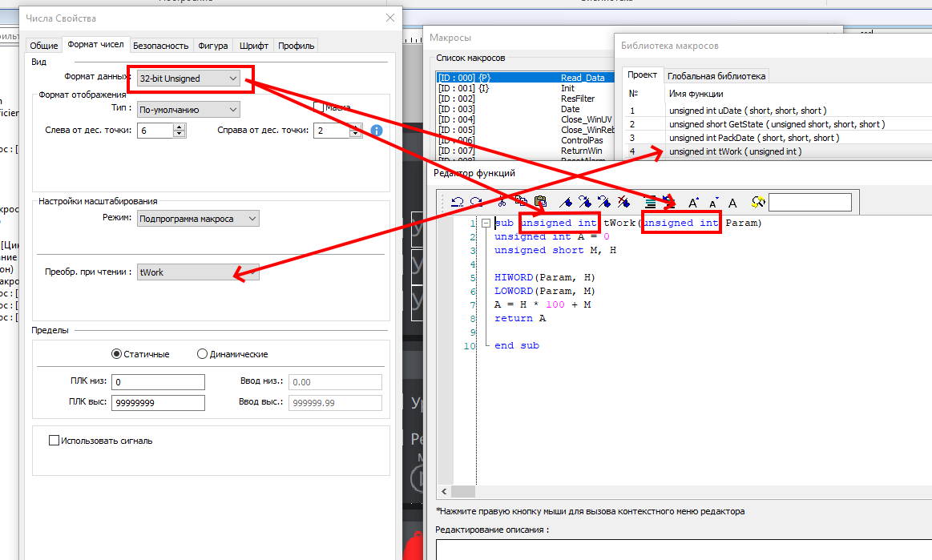Screen dimensions: 932x560
Task: Enable Использовать сигнал checkbox
Action: click(x=54, y=441)
